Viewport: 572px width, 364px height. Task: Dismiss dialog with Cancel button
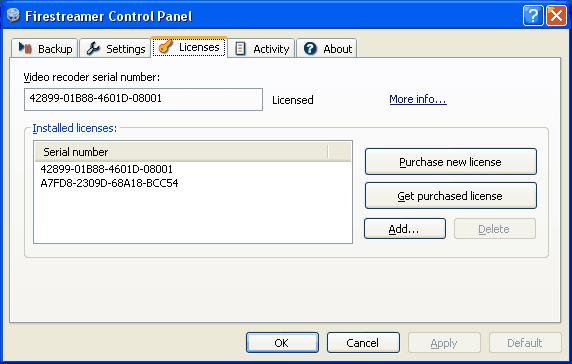363,342
